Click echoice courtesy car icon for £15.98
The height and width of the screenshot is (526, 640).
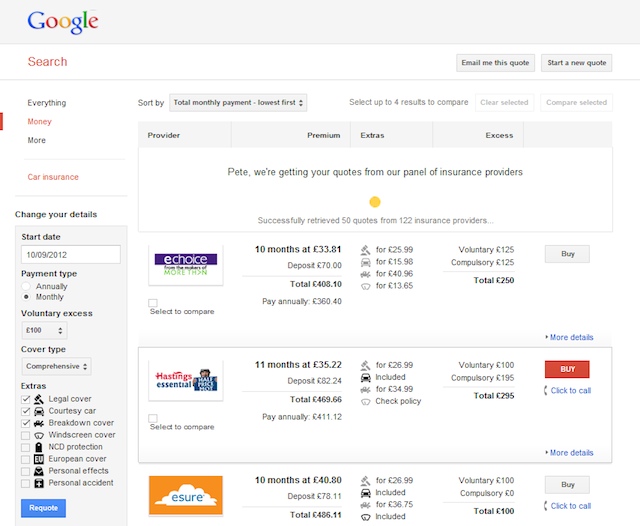365,262
